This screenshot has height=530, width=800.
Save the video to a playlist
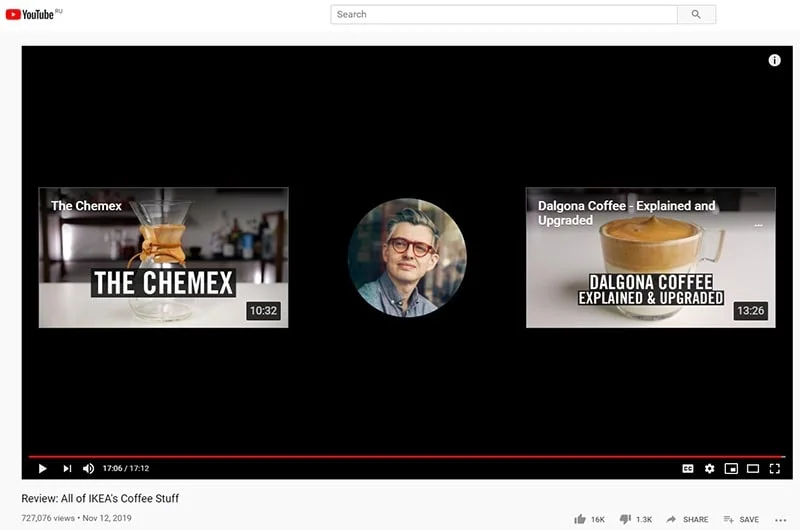click(x=741, y=519)
